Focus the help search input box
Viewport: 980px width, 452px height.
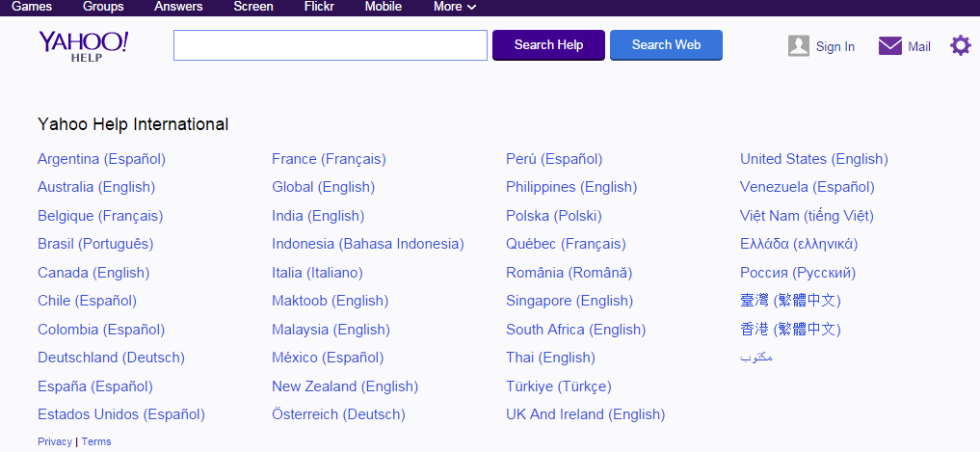tap(330, 45)
